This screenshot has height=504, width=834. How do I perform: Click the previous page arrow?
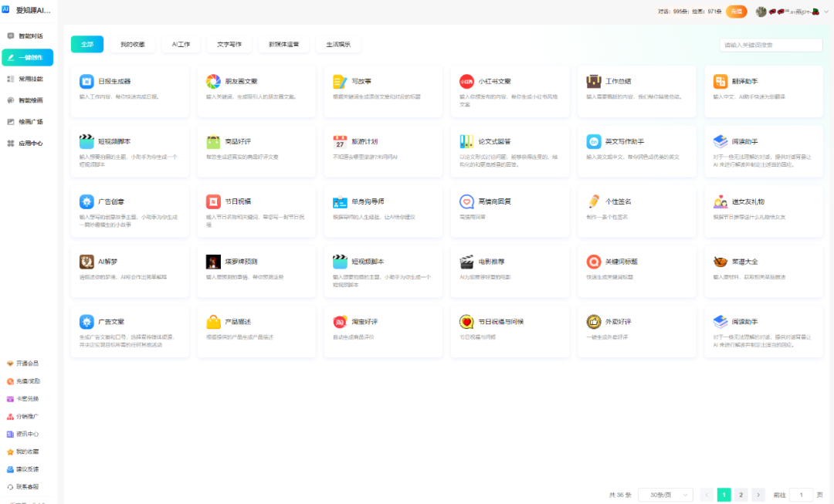pyautogui.click(x=707, y=495)
